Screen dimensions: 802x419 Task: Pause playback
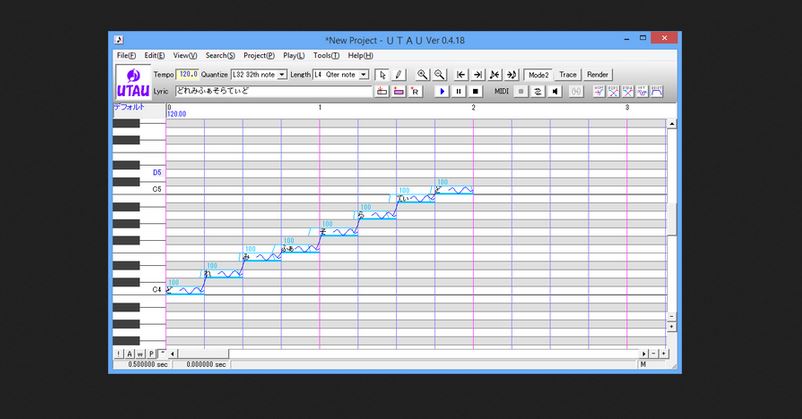point(459,91)
